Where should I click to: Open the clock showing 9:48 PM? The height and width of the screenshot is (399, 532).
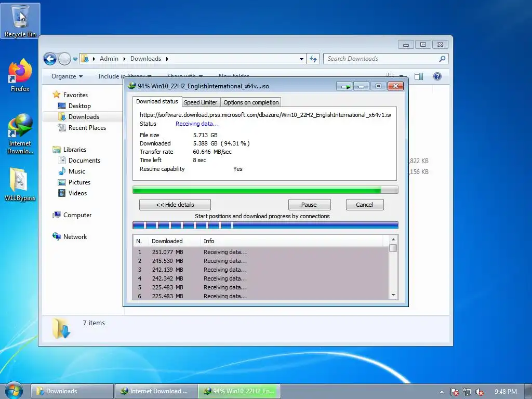click(506, 392)
